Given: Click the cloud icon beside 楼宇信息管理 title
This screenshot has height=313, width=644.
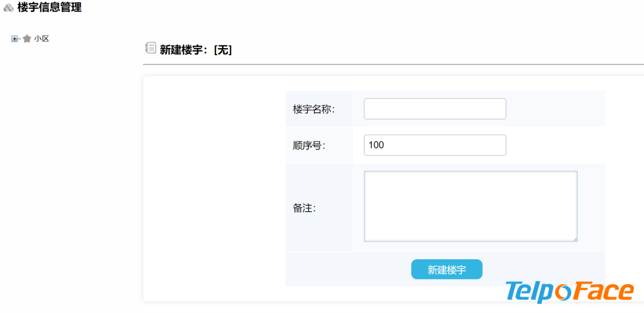Looking at the screenshot, I should tap(8, 8).
